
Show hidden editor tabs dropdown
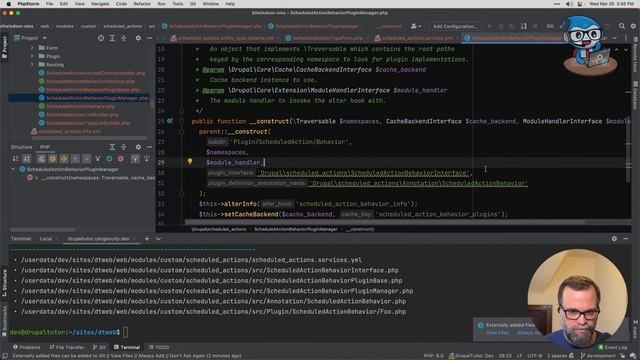615,38
